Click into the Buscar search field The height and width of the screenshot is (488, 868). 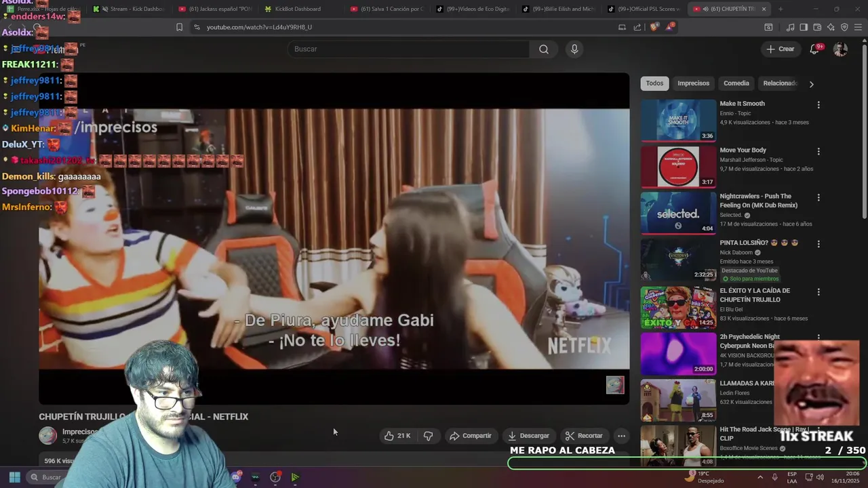coord(409,49)
